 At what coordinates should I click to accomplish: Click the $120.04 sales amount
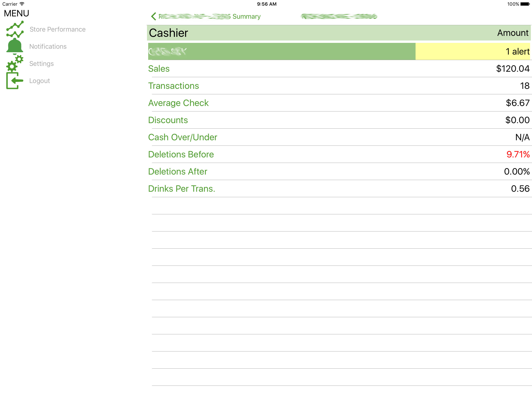pyautogui.click(x=513, y=69)
